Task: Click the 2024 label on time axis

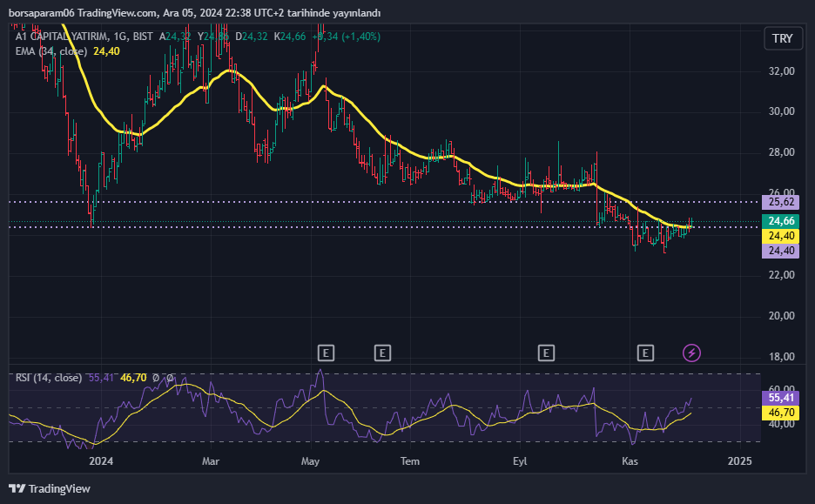Action: click(x=101, y=461)
